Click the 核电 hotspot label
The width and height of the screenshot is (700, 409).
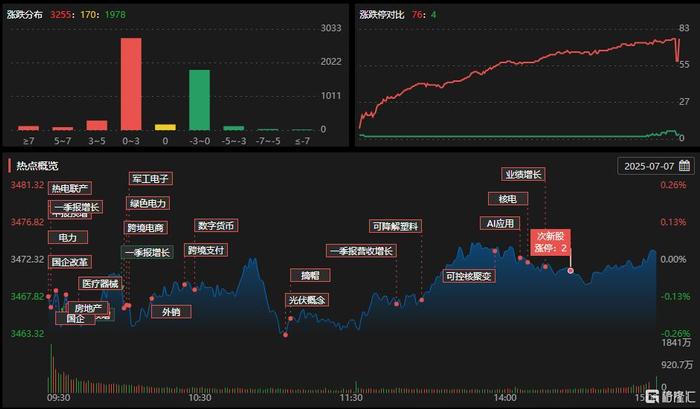click(508, 199)
